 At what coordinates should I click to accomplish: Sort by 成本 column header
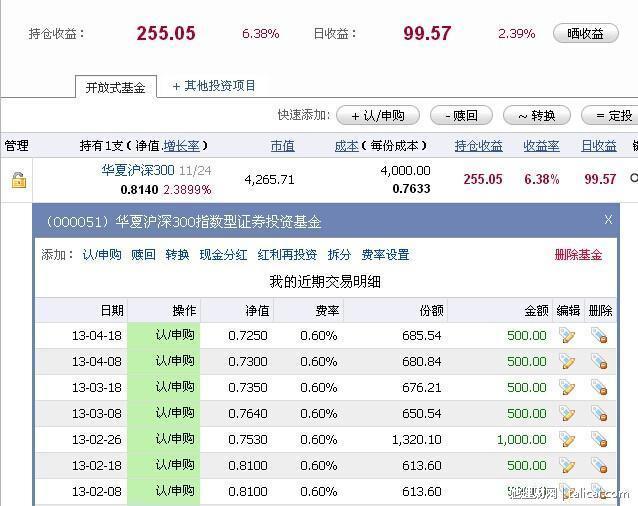tap(346, 146)
